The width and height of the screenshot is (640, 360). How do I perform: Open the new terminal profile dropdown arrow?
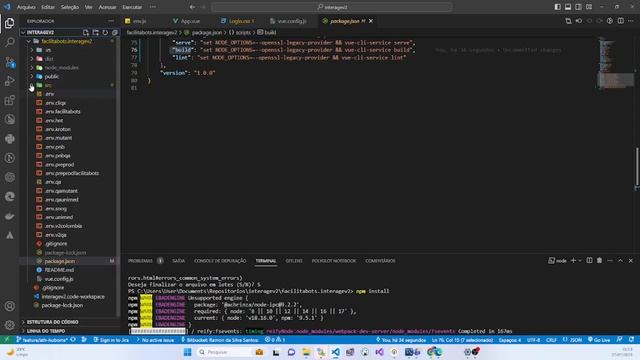tap(580, 260)
